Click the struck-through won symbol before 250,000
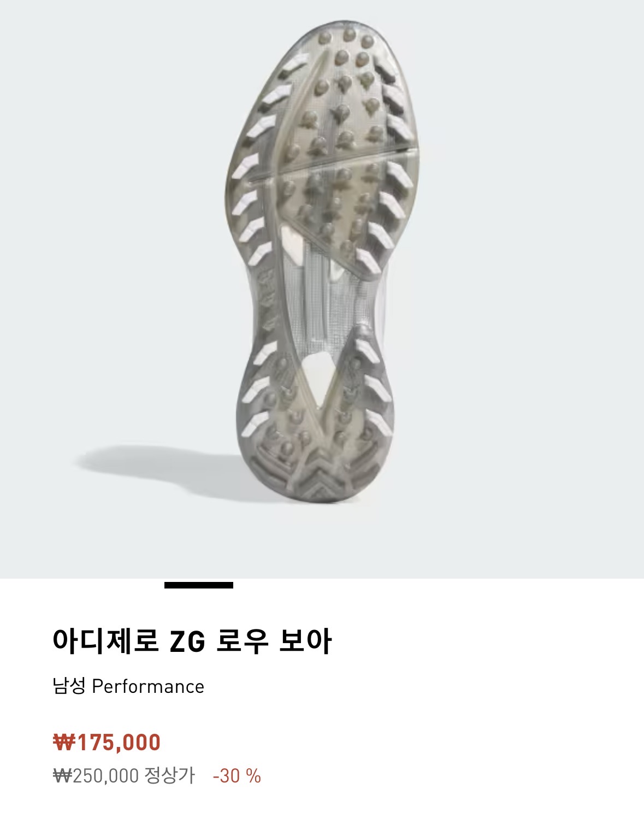Image resolution: width=644 pixels, height=824 pixels. coord(62,776)
